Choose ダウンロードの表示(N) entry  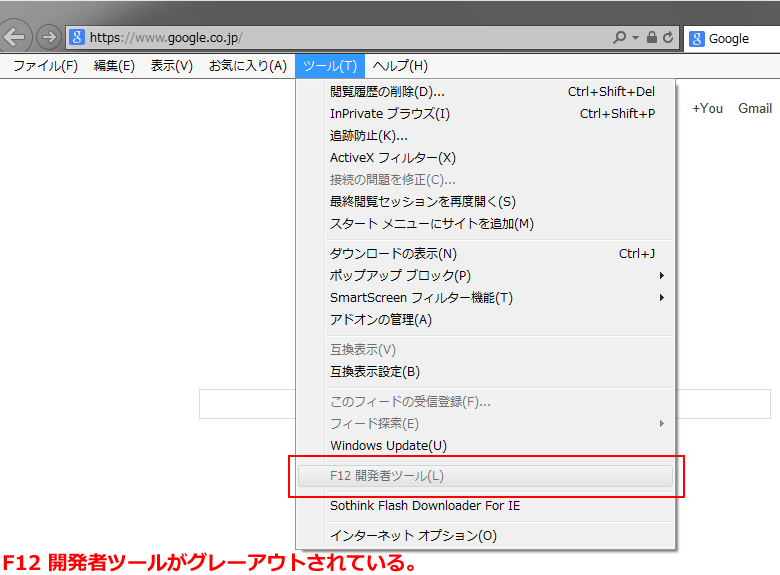[486, 254]
